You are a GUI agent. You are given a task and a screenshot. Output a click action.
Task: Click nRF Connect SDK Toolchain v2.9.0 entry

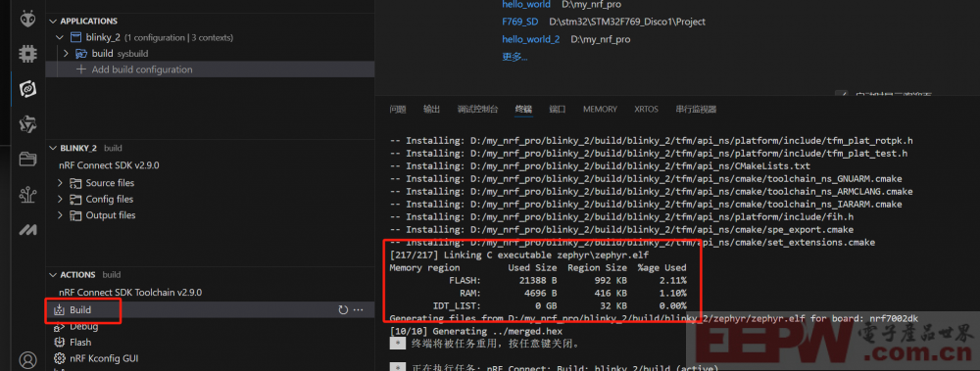tap(130, 293)
